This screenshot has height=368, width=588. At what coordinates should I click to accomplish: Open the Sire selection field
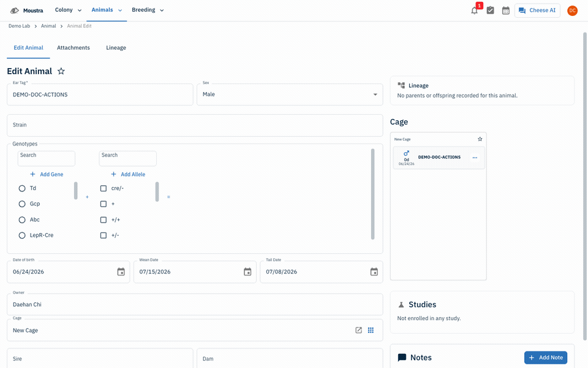100,359
